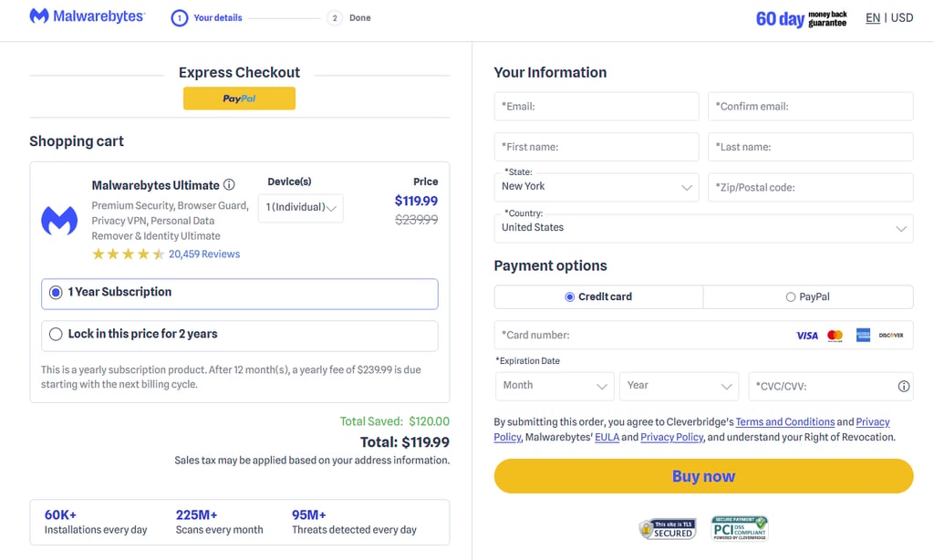This screenshot has height=560, width=934.
Task: Click step 1 circle Your details
Action: [x=180, y=18]
